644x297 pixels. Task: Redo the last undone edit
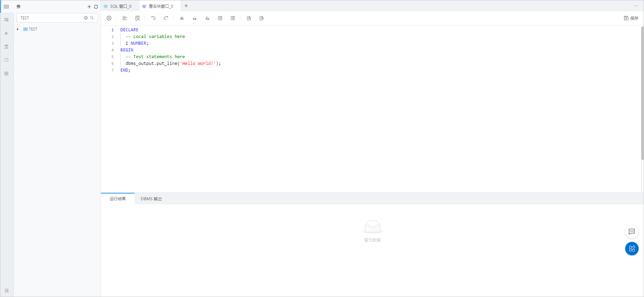point(166,18)
